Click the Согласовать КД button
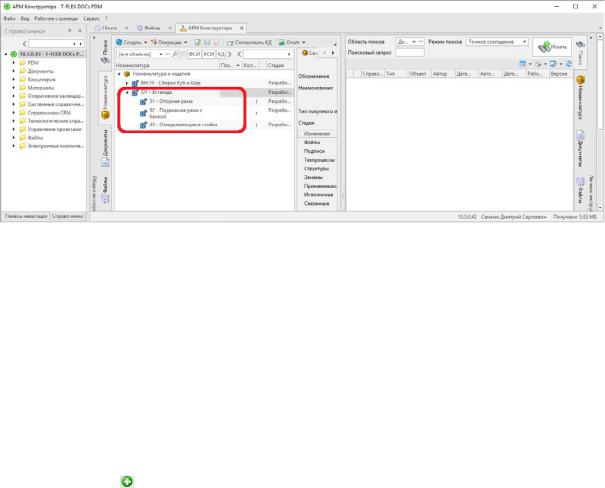605x488 pixels. click(249, 42)
